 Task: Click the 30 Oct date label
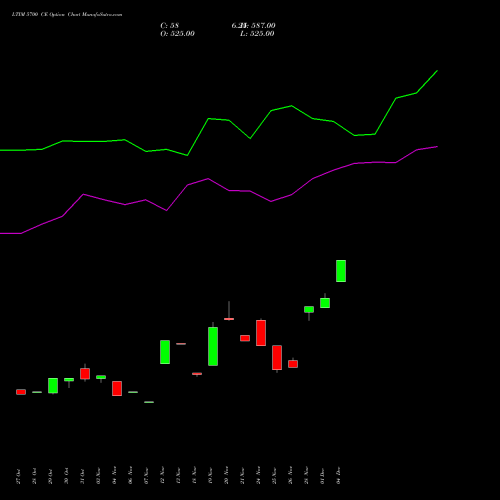[67, 476]
